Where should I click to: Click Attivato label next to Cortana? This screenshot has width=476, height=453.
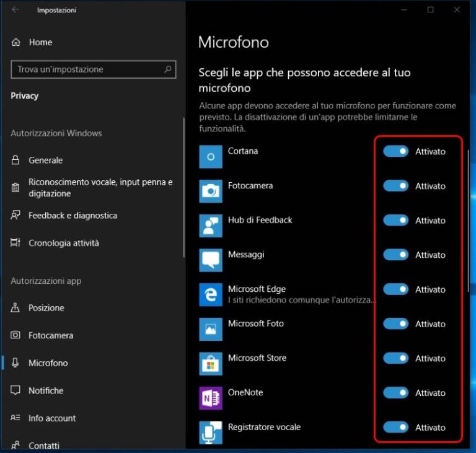(430, 151)
